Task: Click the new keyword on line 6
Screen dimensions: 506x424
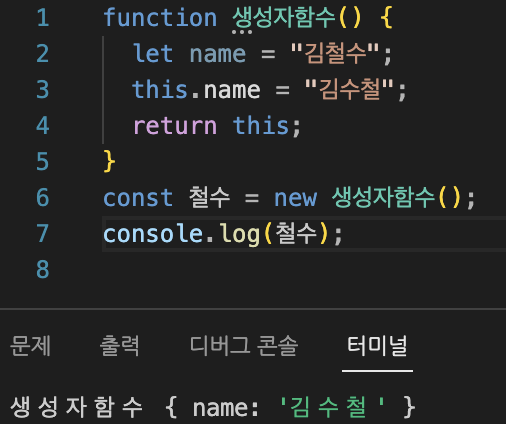Action: pyautogui.click(x=295, y=198)
